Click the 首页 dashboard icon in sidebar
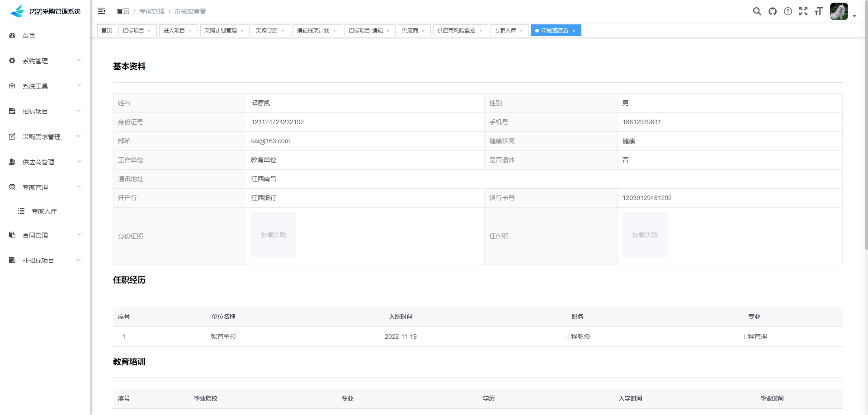This screenshot has width=868, height=415. (12, 35)
